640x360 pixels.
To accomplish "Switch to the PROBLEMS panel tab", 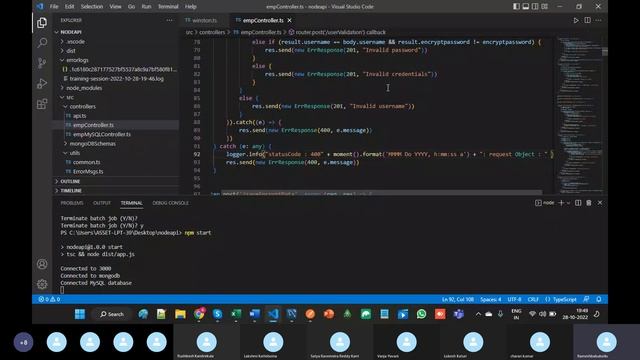I will point(72,203).
